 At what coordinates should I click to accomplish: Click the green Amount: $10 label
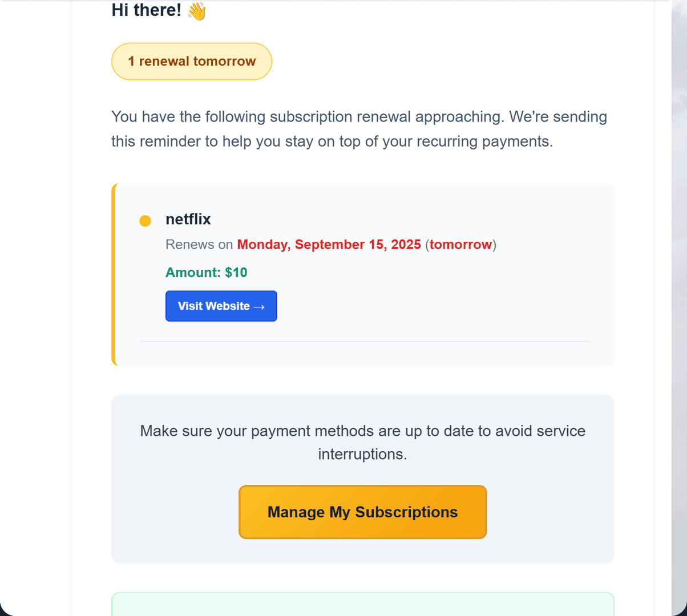207,272
